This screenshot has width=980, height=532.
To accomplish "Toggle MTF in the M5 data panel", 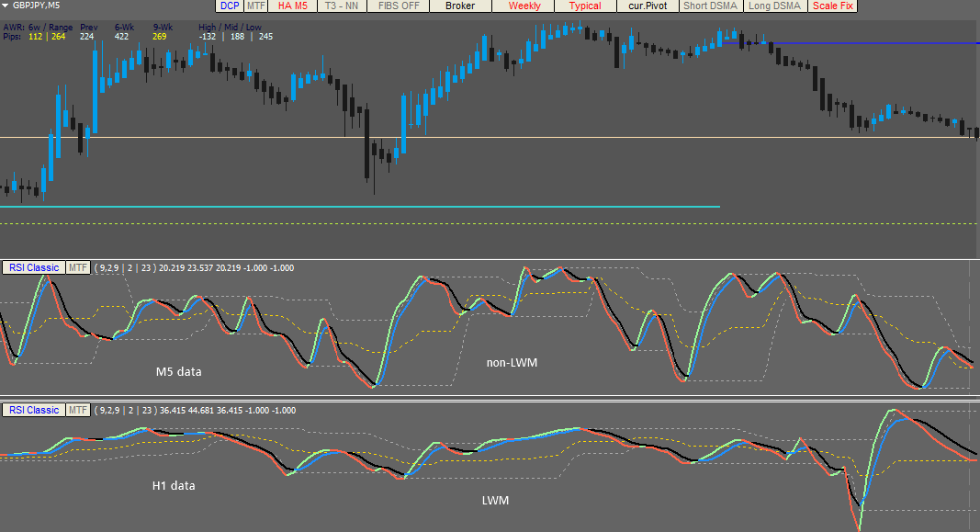I will coord(78,267).
